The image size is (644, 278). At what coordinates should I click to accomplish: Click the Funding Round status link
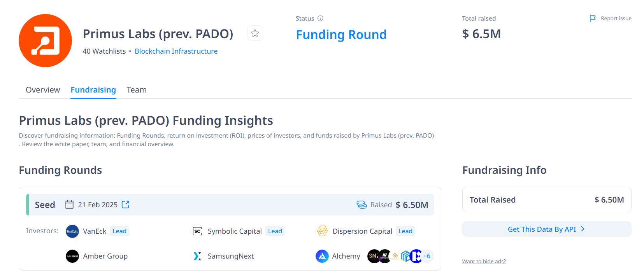[x=341, y=35]
